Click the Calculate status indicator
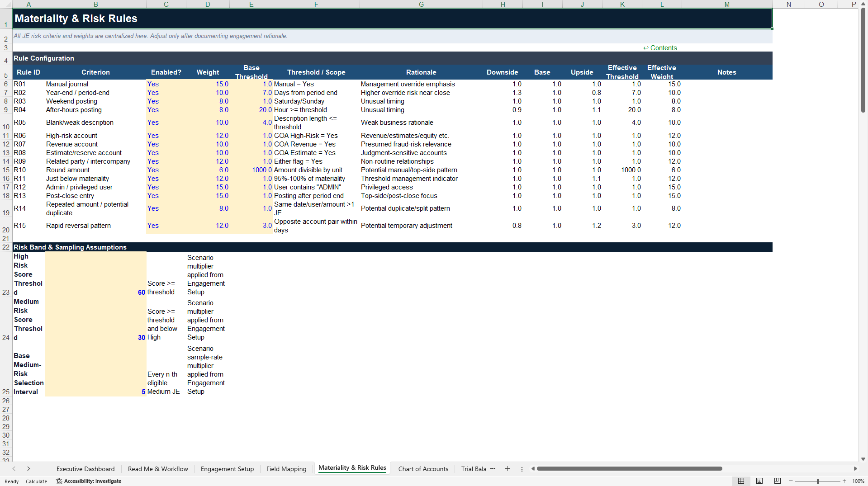This screenshot has width=868, height=486. 36,481
